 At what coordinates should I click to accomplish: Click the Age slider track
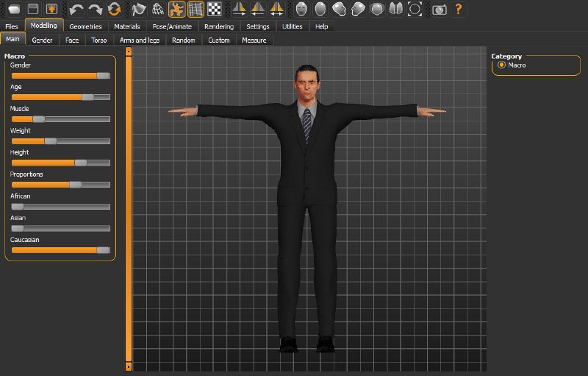coord(60,97)
